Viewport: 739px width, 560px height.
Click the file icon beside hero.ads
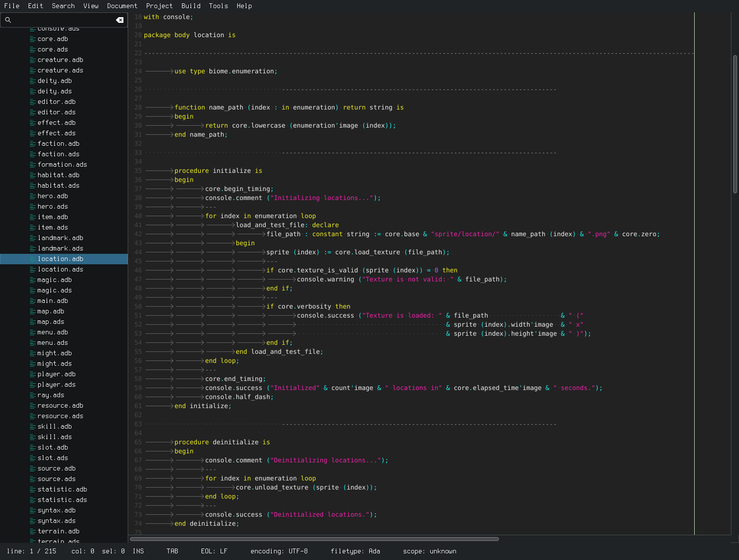33,207
